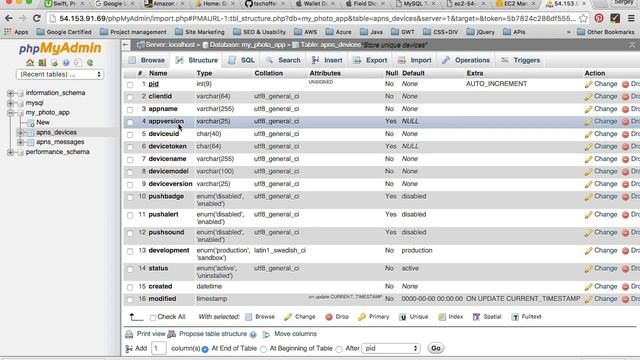The height and width of the screenshot is (360, 640).
Task: Open phpMyAdmin home icon
Action: (30, 63)
